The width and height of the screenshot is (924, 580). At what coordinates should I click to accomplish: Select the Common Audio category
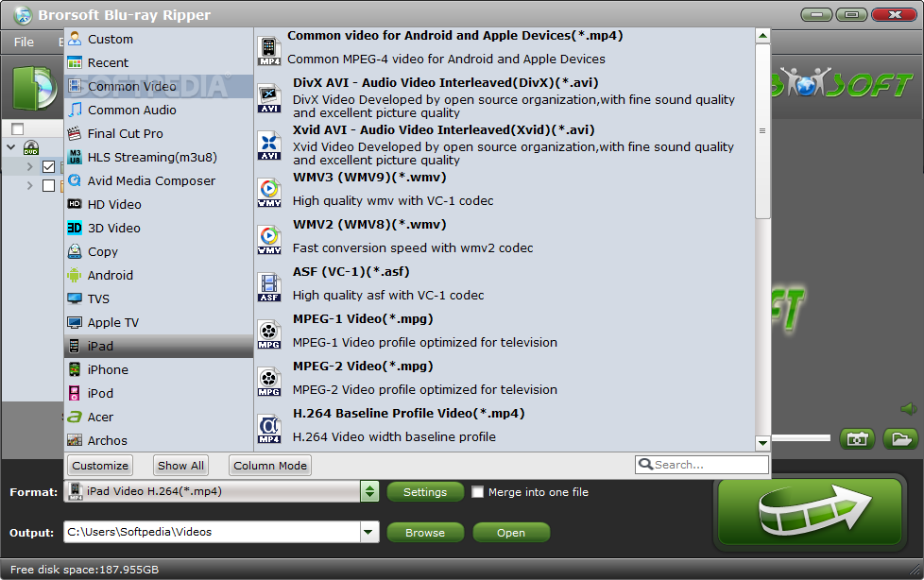pyautogui.click(x=159, y=111)
